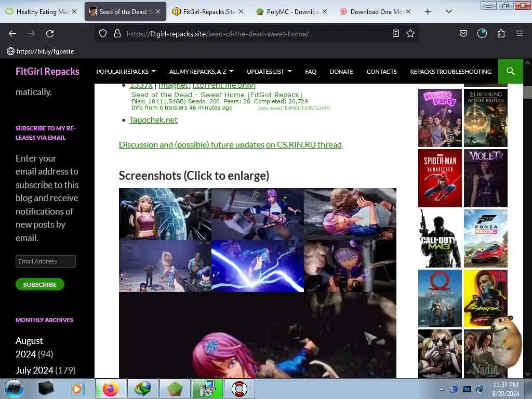Close the Healthy Eating tab
Image resolution: width=532 pixels, height=399 pixels.
(x=74, y=11)
